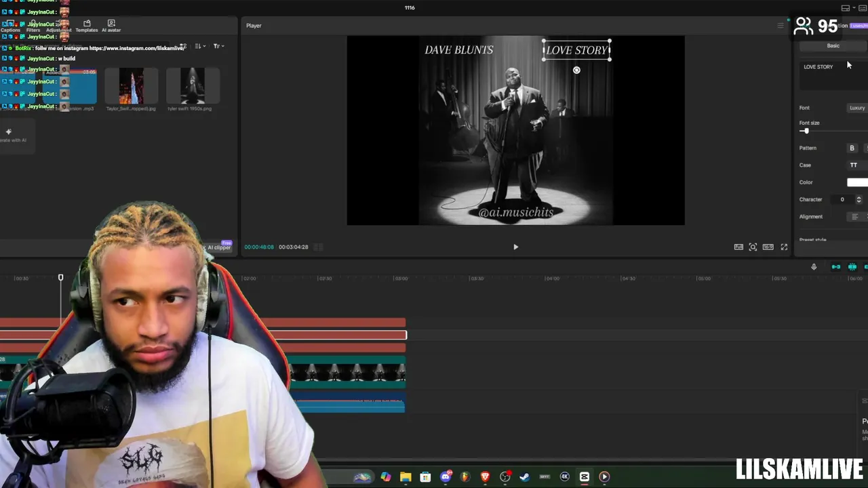The image size is (868, 488).
Task: Click the current timecode 00:00:48:08
Action: click(259, 247)
